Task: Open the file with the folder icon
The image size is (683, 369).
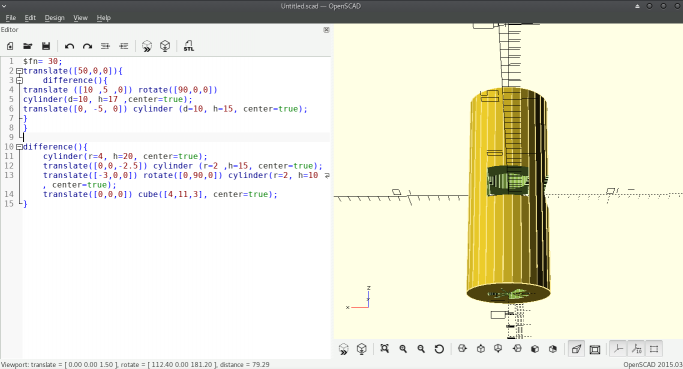Action: point(27,46)
